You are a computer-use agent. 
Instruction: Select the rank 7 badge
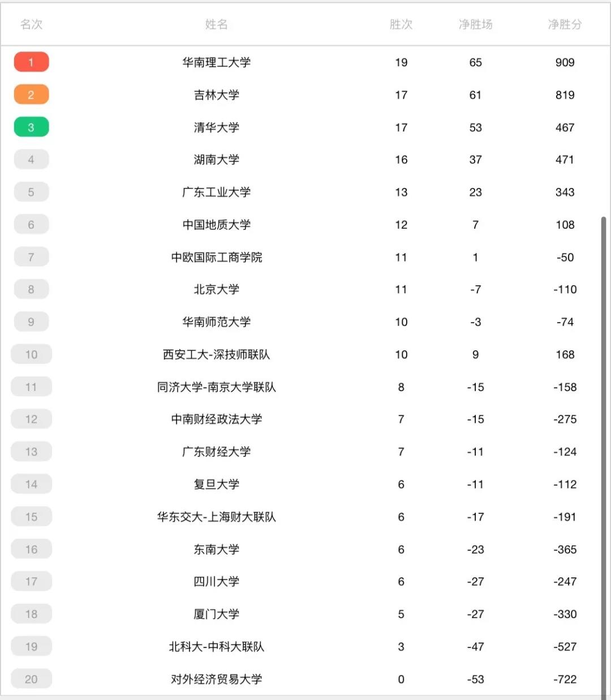pyautogui.click(x=31, y=257)
